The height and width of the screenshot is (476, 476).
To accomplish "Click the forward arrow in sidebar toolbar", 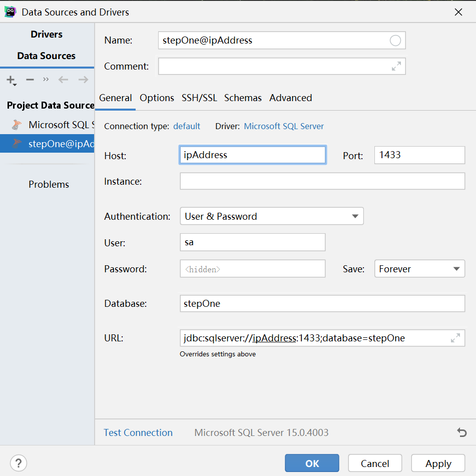I will (83, 80).
